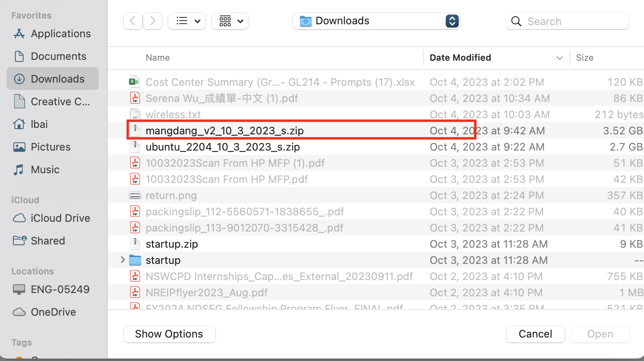Select the ubuntu_2204_10_3_2023_s.zip file icon
The image size is (644, 361).
click(x=135, y=147)
